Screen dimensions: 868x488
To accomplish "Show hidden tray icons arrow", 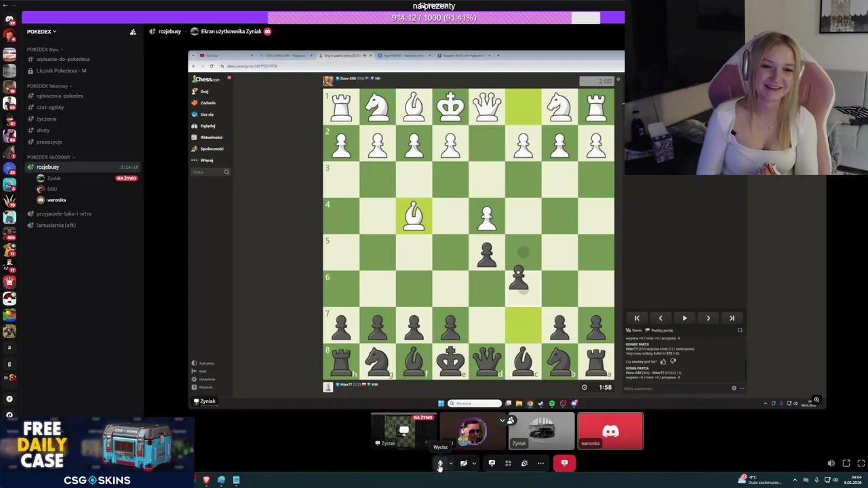I will [795, 480].
